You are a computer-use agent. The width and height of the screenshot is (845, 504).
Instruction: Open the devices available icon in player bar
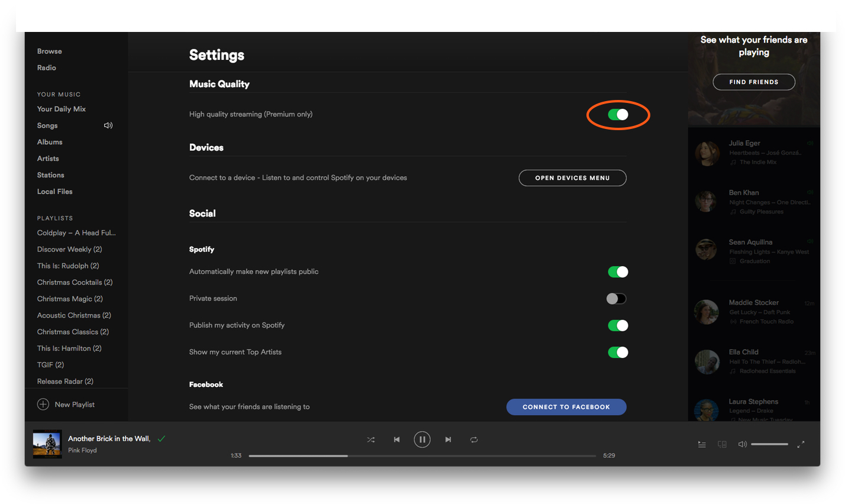(722, 444)
